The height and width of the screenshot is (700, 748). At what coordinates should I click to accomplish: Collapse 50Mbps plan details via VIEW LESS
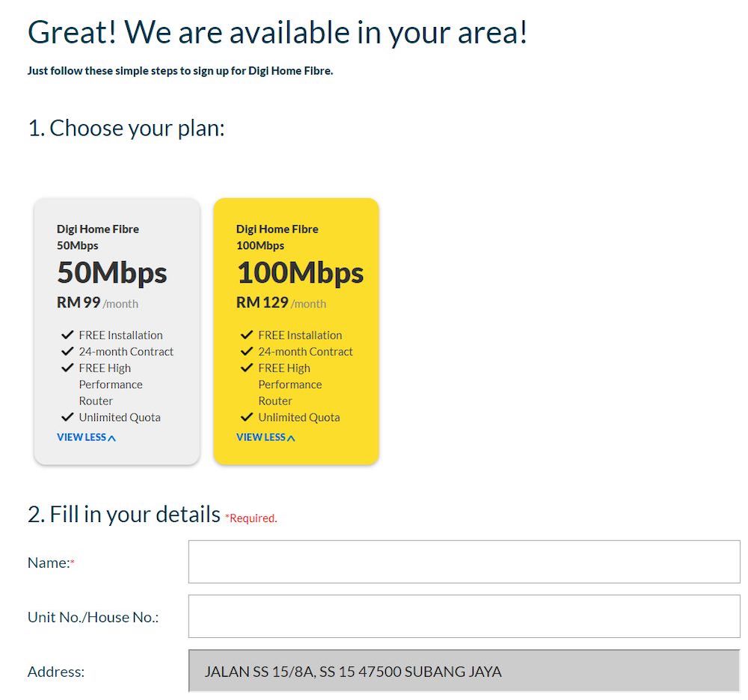86,437
